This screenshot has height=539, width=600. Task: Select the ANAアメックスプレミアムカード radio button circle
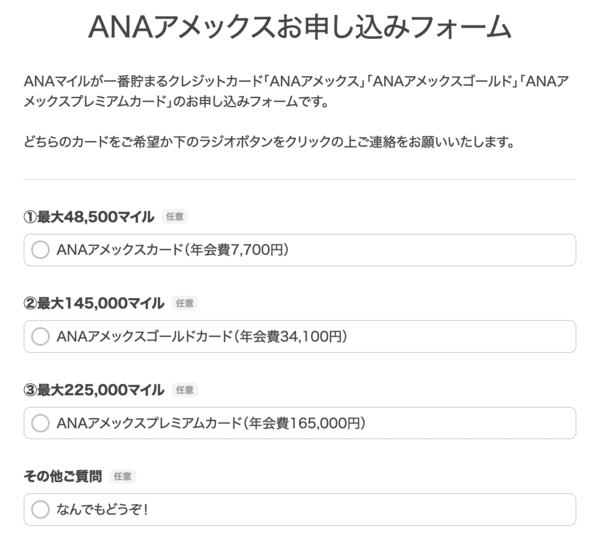(x=40, y=424)
